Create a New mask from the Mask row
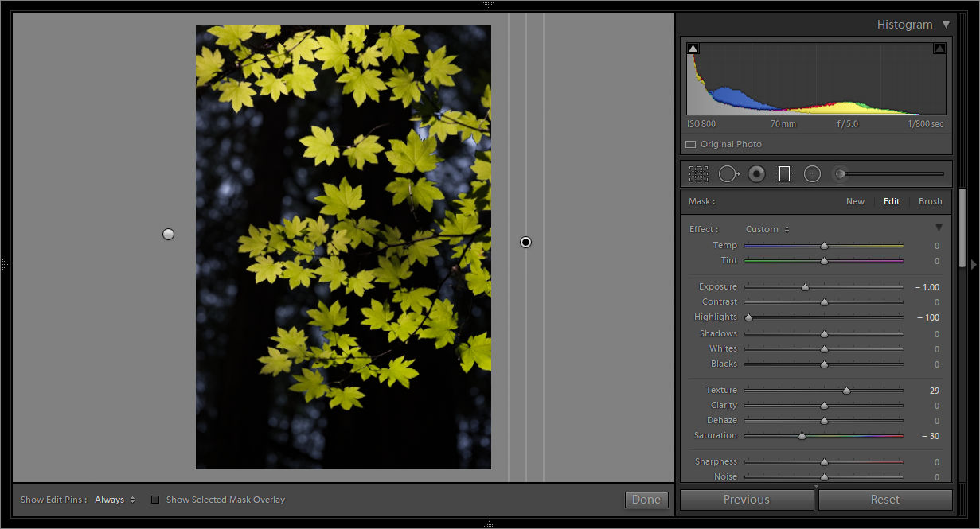The height and width of the screenshot is (529, 980). click(x=855, y=201)
